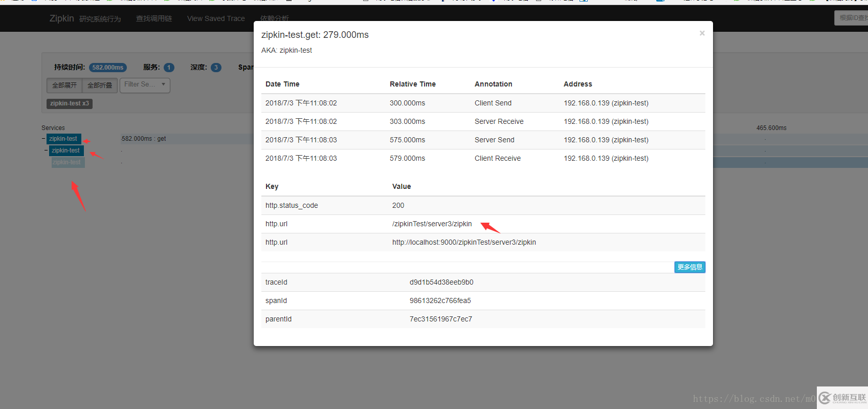Viewport: 868px width, 409px height.
Task: Click the zipkin-test x3 service badge
Action: coord(70,103)
